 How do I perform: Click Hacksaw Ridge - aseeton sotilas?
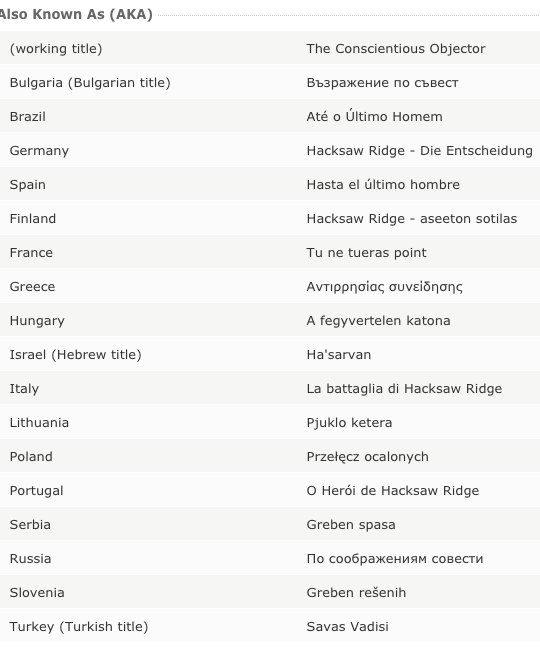point(412,218)
